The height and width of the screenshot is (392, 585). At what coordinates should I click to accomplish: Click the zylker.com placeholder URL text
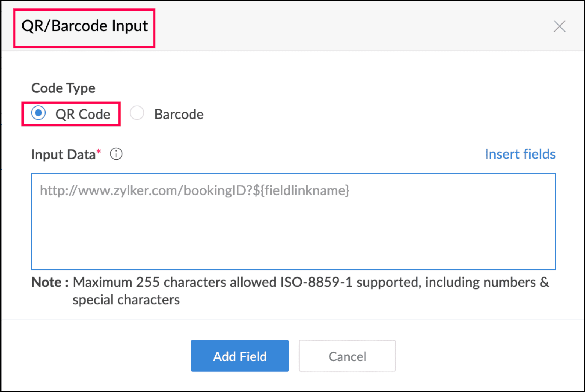point(147,190)
